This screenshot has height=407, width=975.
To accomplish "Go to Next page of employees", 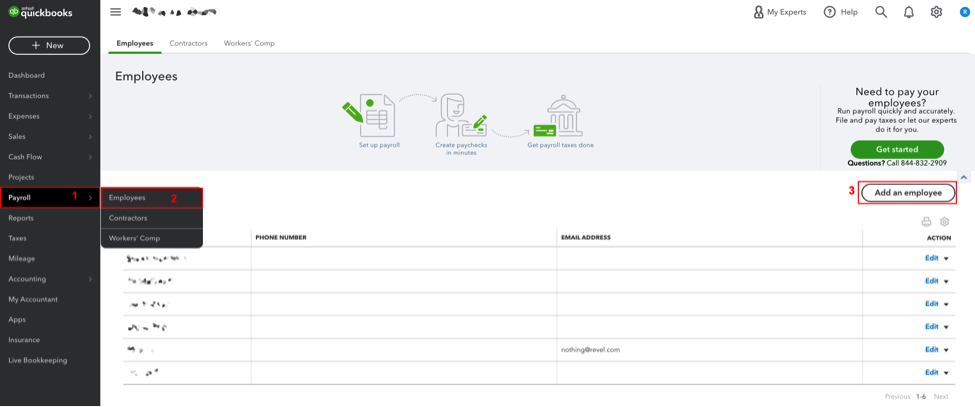I will pyautogui.click(x=941, y=396).
